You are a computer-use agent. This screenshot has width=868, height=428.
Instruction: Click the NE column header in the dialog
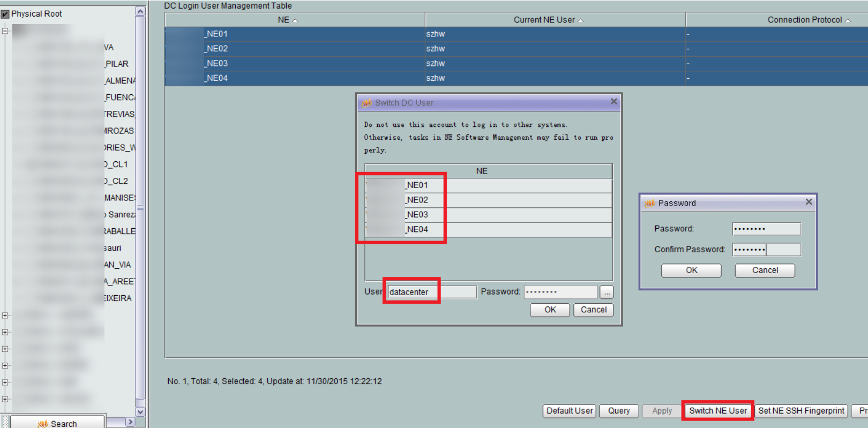488,171
